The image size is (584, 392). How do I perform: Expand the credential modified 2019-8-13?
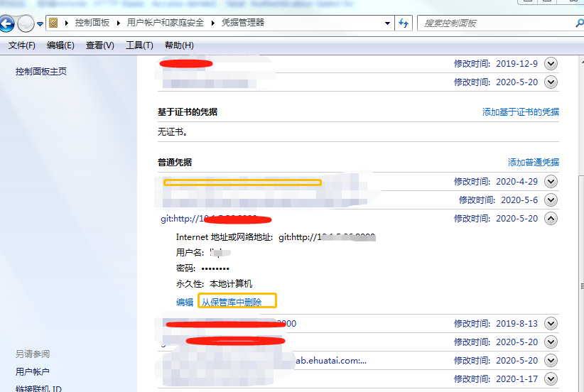551,324
